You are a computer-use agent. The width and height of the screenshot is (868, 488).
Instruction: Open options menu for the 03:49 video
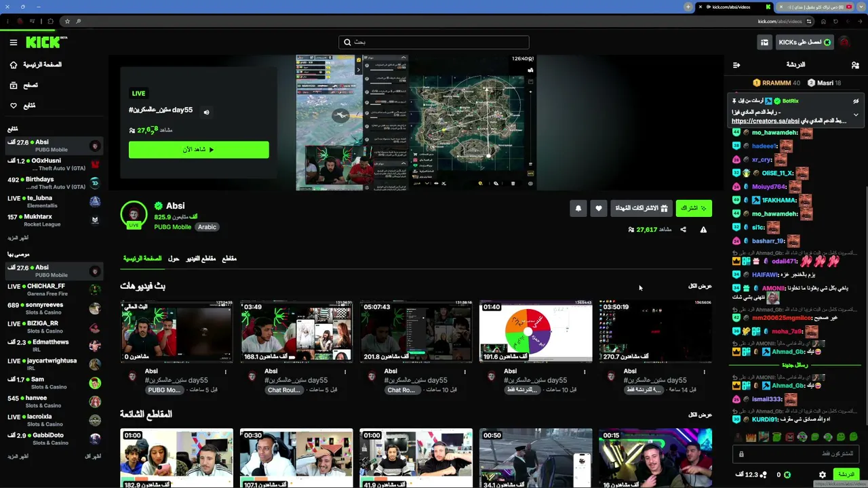click(345, 371)
